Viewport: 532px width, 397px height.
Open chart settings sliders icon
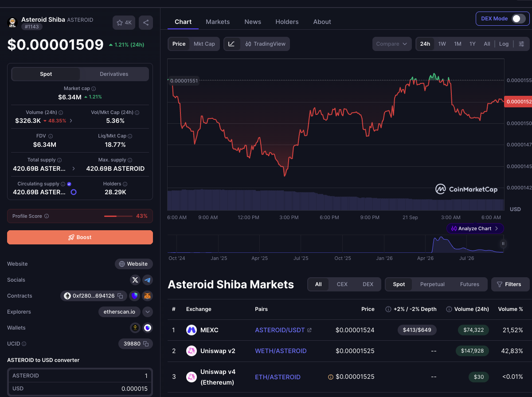click(x=521, y=44)
